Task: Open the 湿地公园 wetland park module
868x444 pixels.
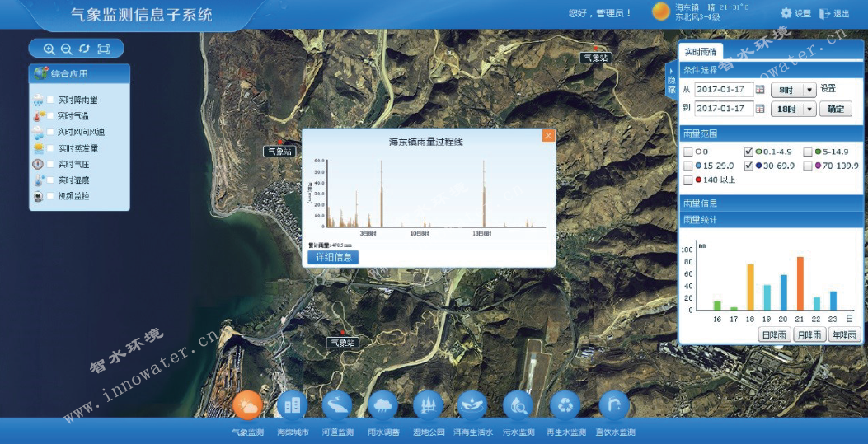Action: [x=428, y=405]
